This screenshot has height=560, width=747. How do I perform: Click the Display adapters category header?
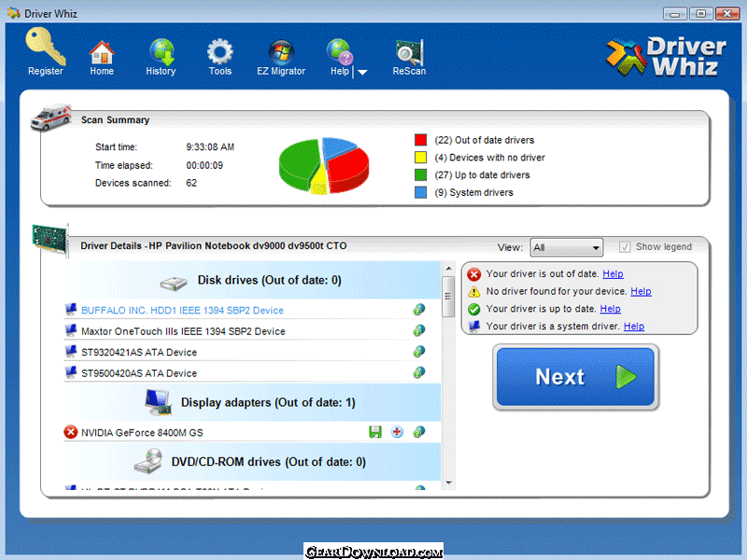(252, 403)
